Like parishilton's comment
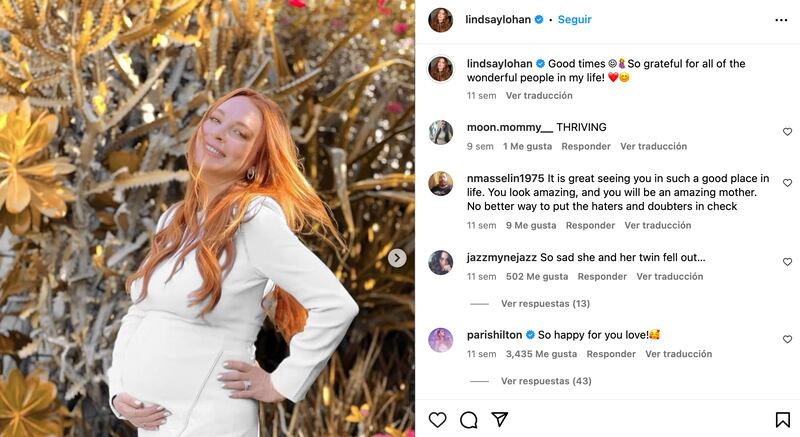Viewport: 800px width, 437px height. [x=787, y=340]
